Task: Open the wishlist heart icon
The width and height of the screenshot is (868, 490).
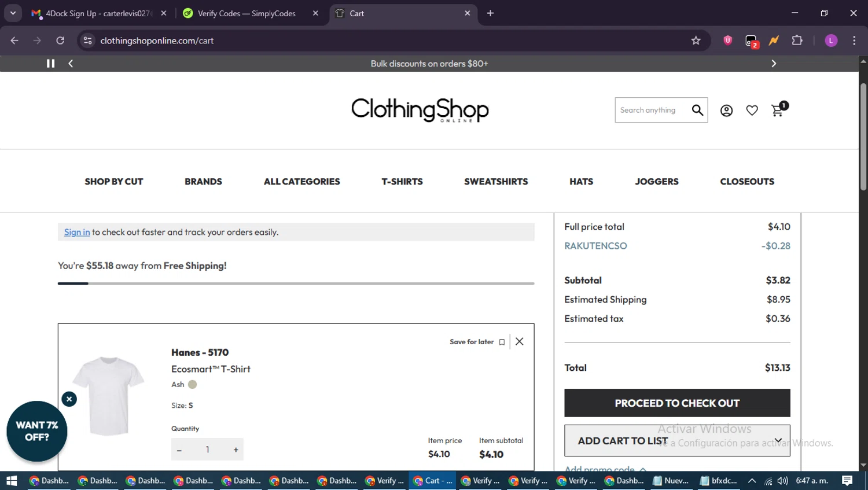Action: [752, 110]
